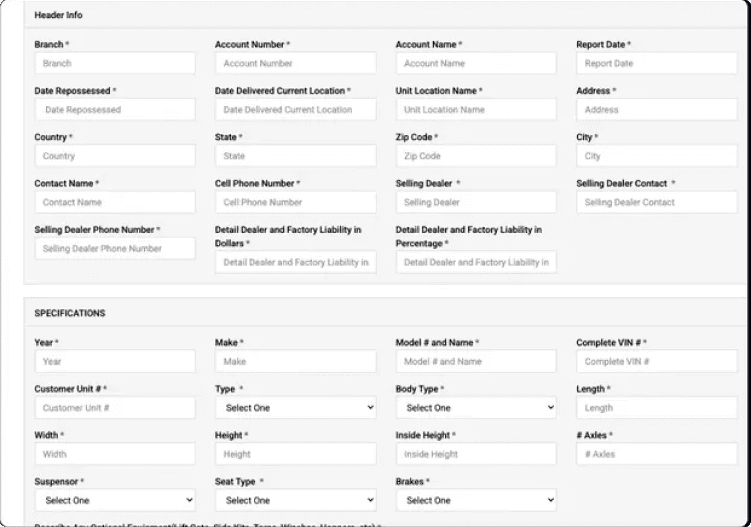Open the Type dropdown

pyautogui.click(x=295, y=408)
